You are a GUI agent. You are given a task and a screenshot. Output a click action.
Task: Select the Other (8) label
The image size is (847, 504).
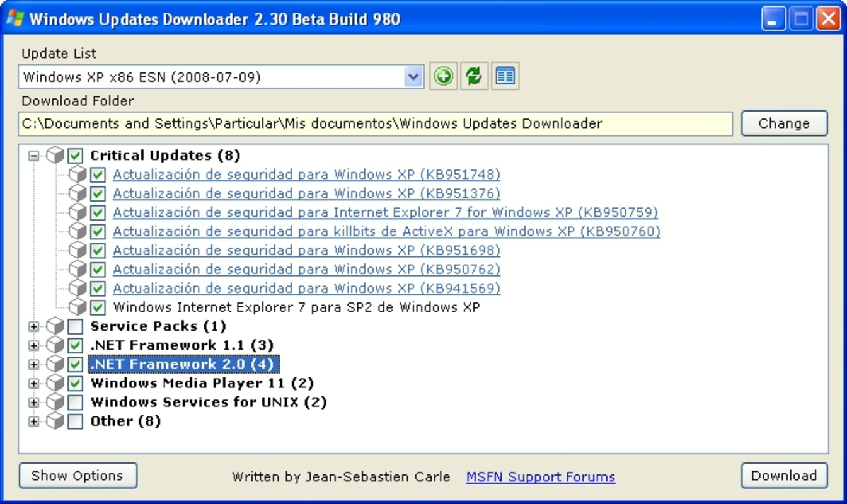(x=125, y=421)
